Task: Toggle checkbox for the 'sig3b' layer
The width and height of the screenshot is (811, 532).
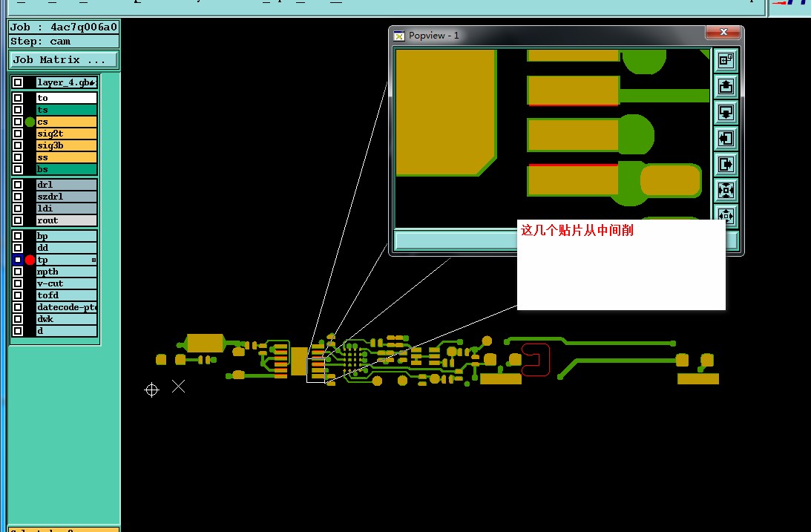Action: point(18,145)
